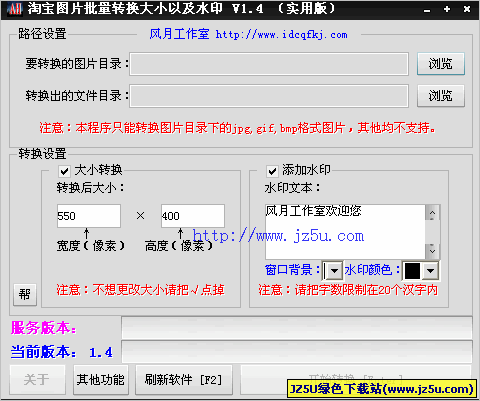480x401 pixels.
Task: Browse for the source image directory
Action: pos(441,64)
